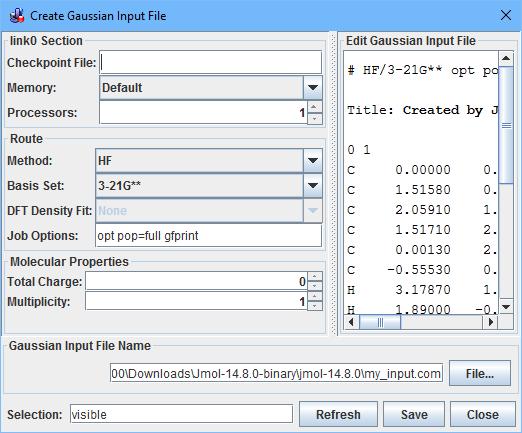Click into the Checkpoint File field
This screenshot has height=433, width=522.
tap(211, 62)
